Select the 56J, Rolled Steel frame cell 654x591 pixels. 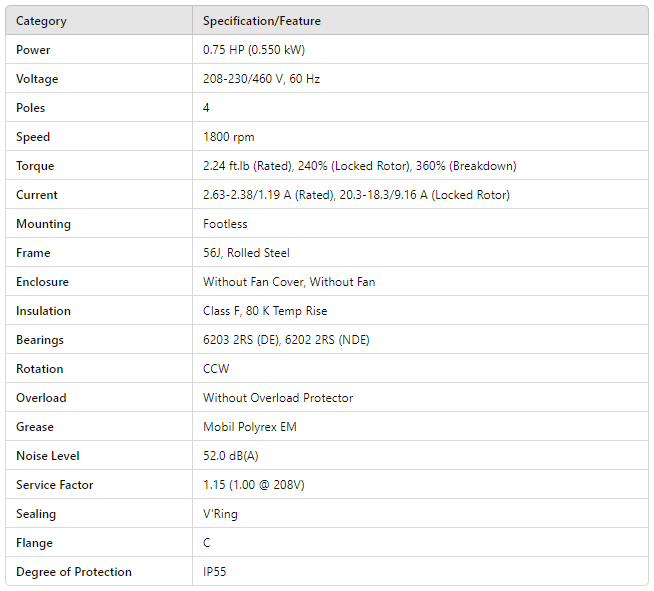[x=246, y=253]
